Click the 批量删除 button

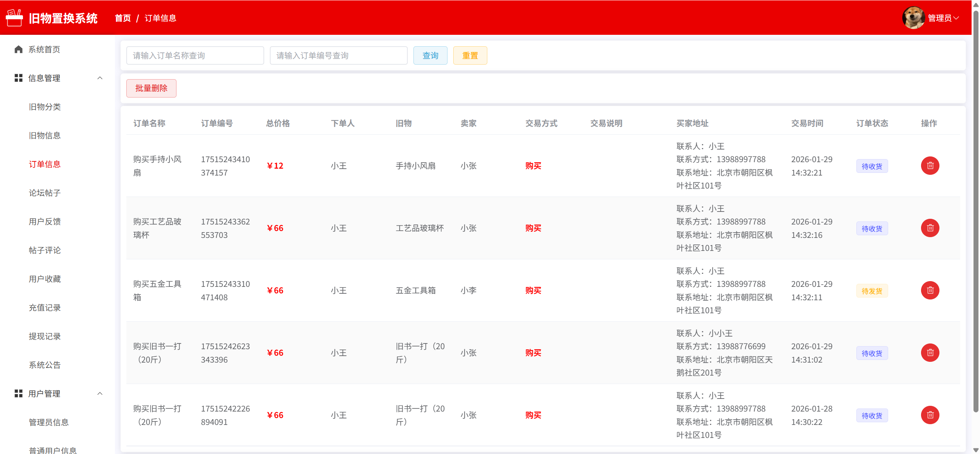click(151, 88)
